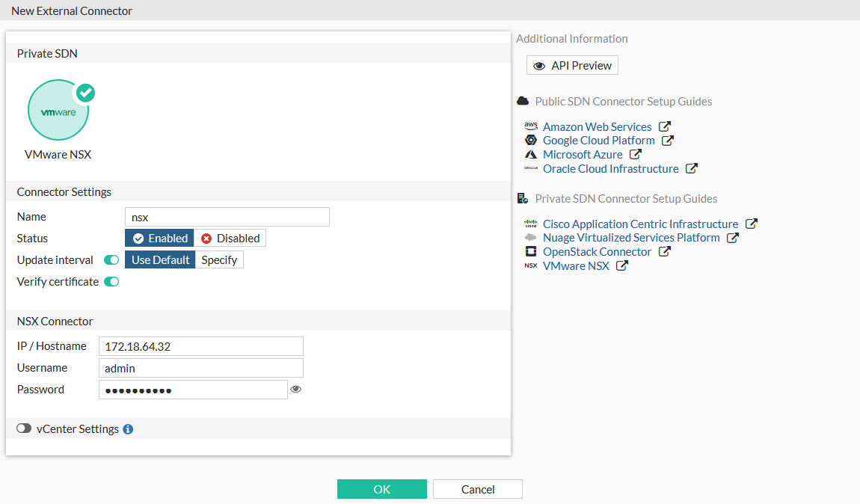Click the Additional Information heading

pyautogui.click(x=571, y=38)
